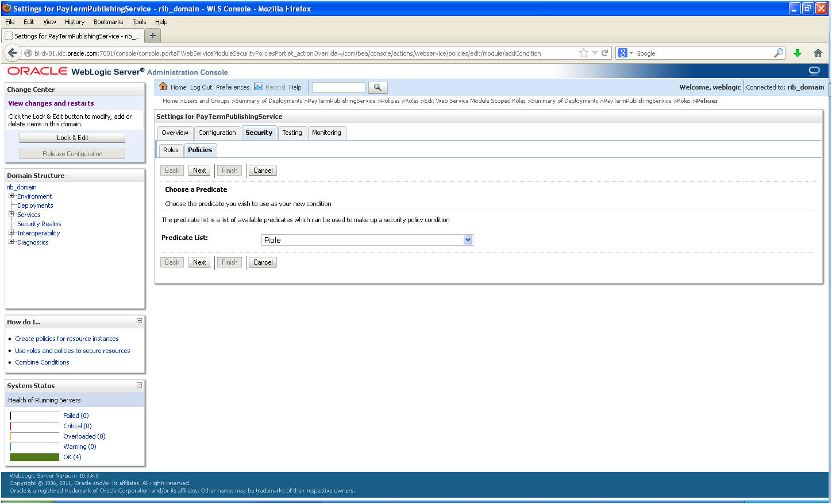This screenshot has width=832, height=504.
Task: Open the View menu
Action: coord(49,22)
